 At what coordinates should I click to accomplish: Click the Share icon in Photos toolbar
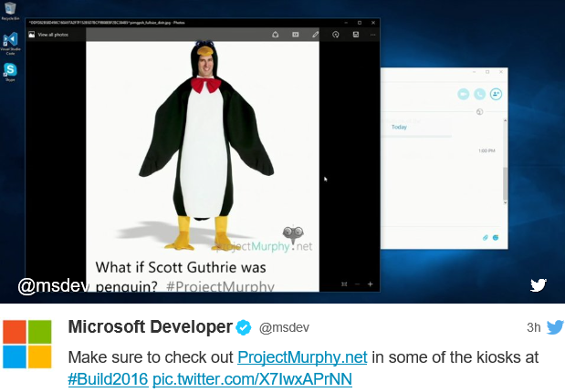click(x=276, y=35)
